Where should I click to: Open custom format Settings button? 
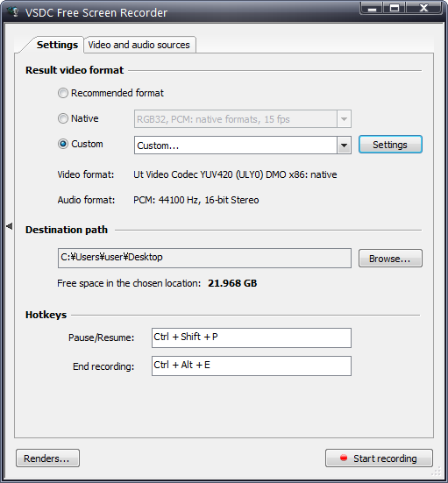click(x=390, y=145)
